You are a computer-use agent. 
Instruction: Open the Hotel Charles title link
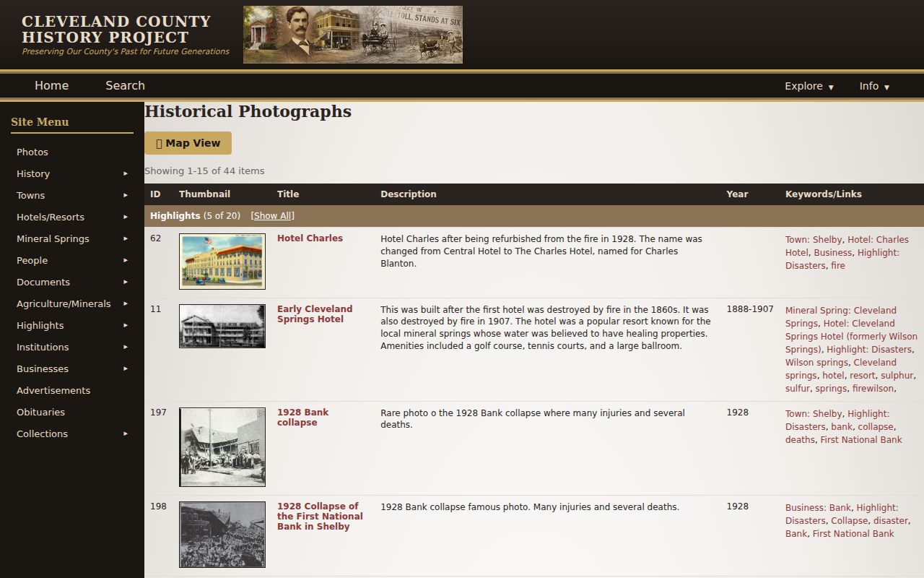tap(310, 238)
